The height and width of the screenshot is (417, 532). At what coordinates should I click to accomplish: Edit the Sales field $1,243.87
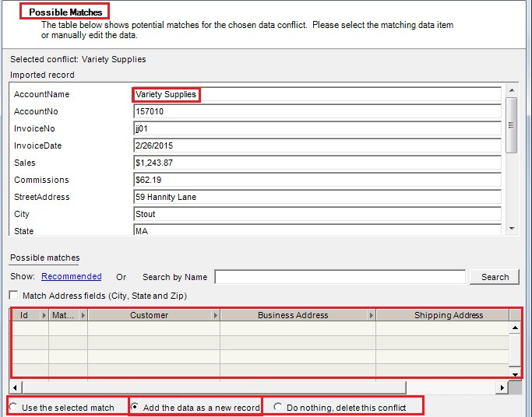click(x=317, y=163)
